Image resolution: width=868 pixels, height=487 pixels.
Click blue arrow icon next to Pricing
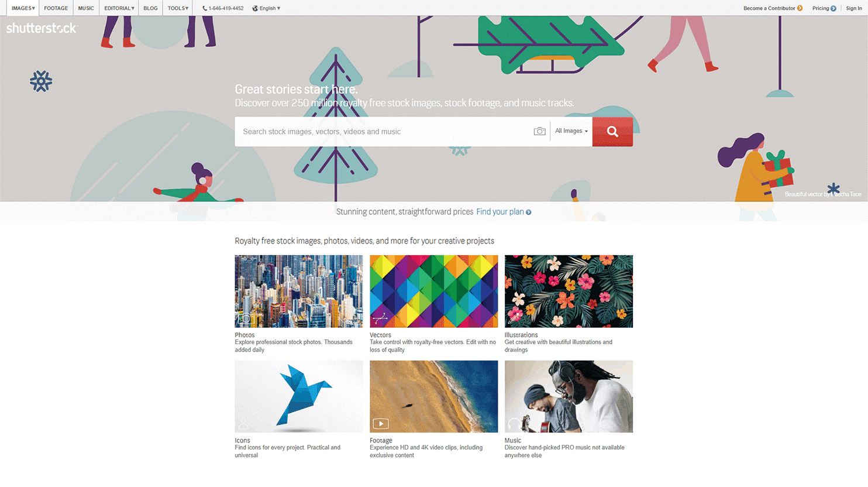[833, 8]
